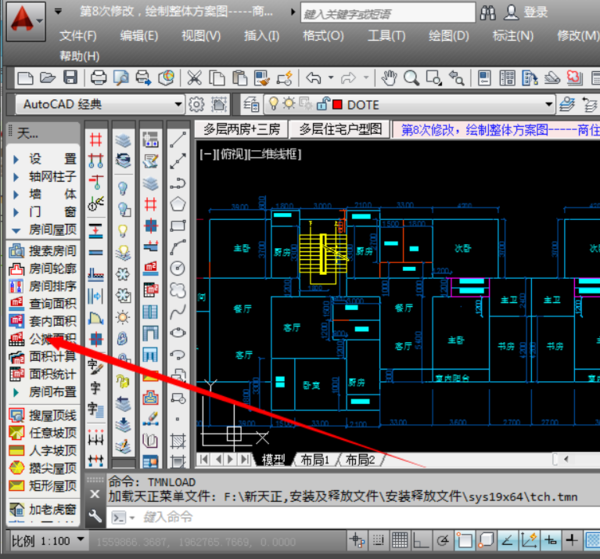Click the Undo arrow icon
Screen dimensions: 600x559
(313, 78)
